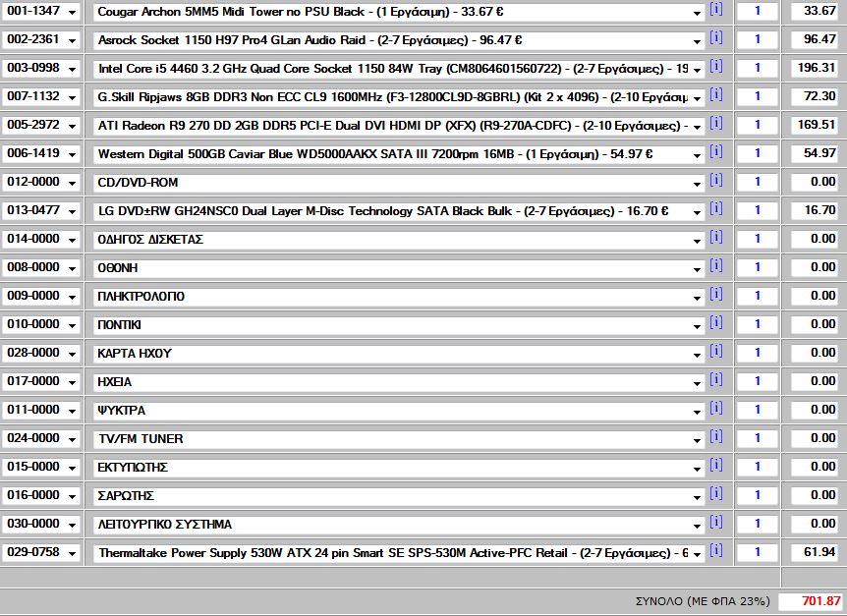Screen dimensions: 847x616
Task: Select the 701.87 total amount field
Action: click(x=811, y=601)
